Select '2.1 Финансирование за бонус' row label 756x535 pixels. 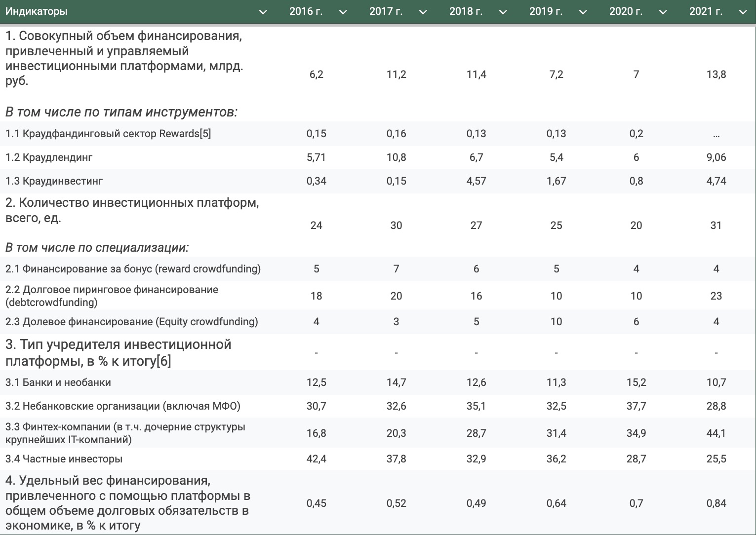click(133, 269)
